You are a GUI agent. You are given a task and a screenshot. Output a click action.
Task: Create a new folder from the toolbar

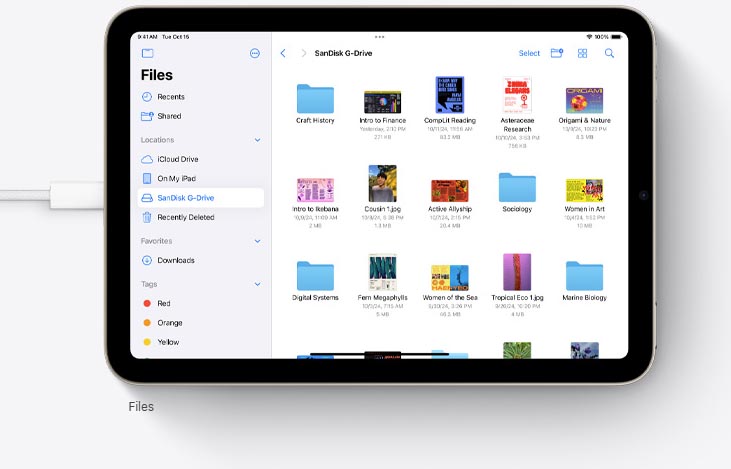[557, 53]
